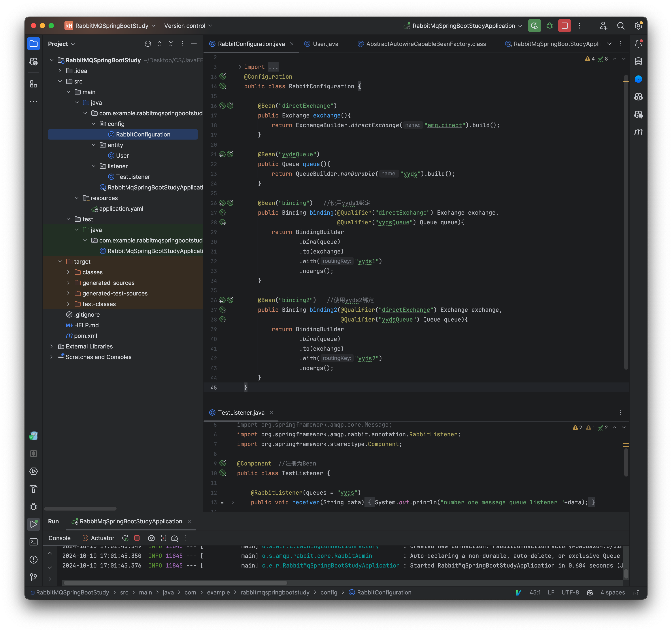
Task: Click the Search Everywhere magnifier icon
Action: [x=621, y=26]
